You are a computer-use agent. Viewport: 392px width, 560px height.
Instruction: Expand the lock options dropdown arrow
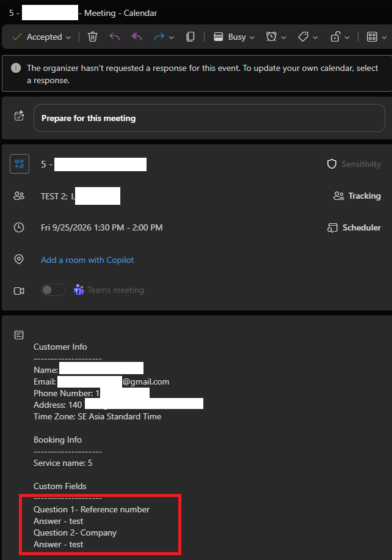(x=347, y=37)
